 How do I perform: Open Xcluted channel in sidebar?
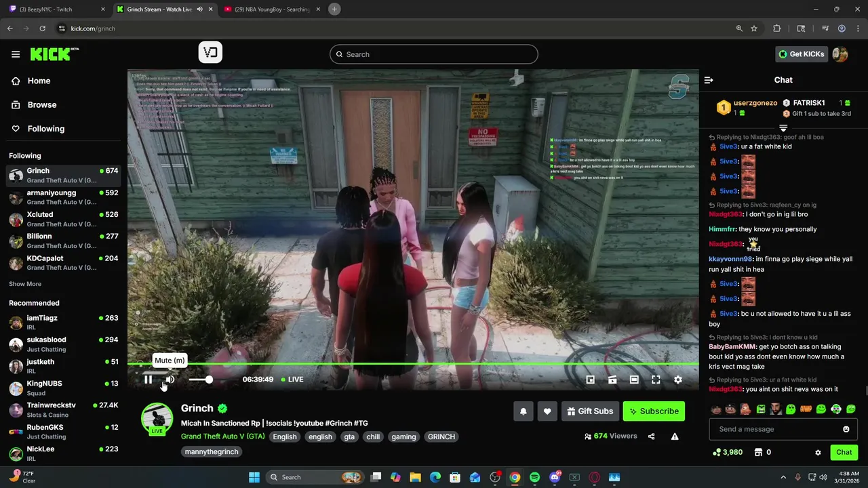tap(64, 219)
